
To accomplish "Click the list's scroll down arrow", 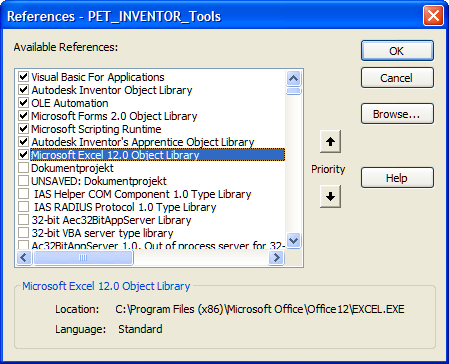I will pos(294,240).
